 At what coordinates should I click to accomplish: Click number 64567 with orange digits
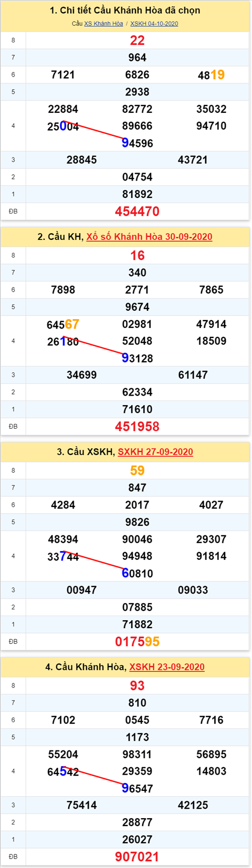(x=63, y=324)
